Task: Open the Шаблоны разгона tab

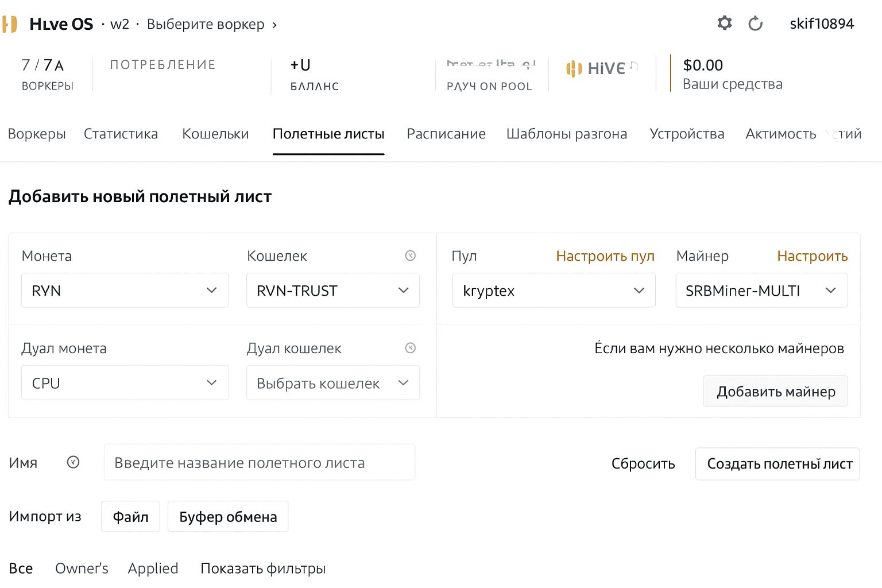Action: pyautogui.click(x=567, y=134)
